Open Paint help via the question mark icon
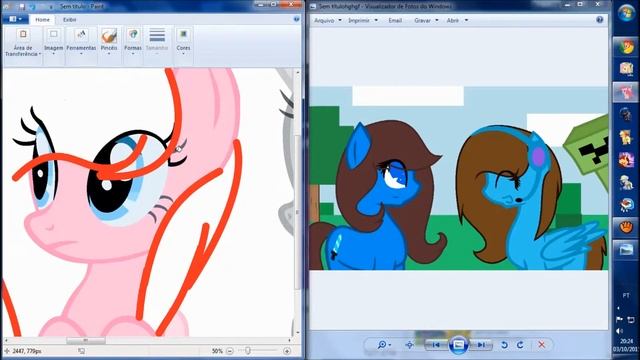 click(x=296, y=19)
